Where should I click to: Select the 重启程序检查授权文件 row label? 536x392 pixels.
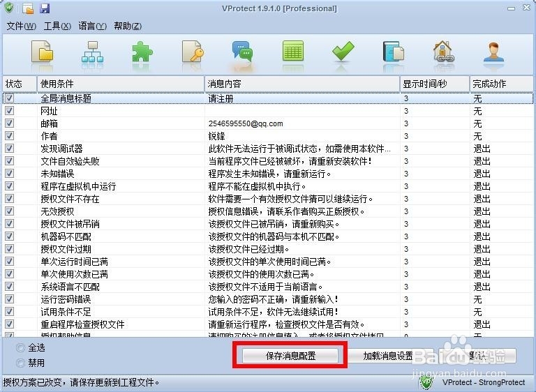pyautogui.click(x=83, y=324)
